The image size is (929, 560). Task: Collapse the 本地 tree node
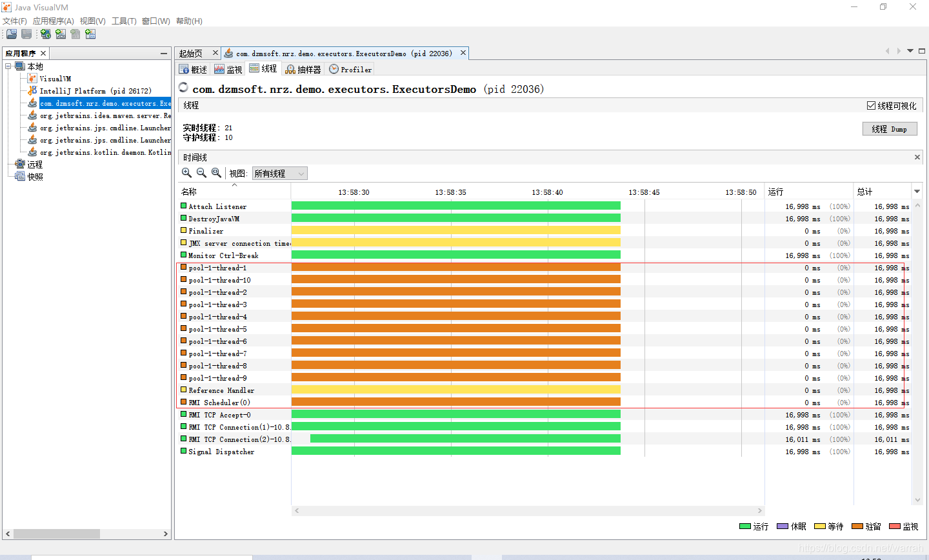pos(8,66)
